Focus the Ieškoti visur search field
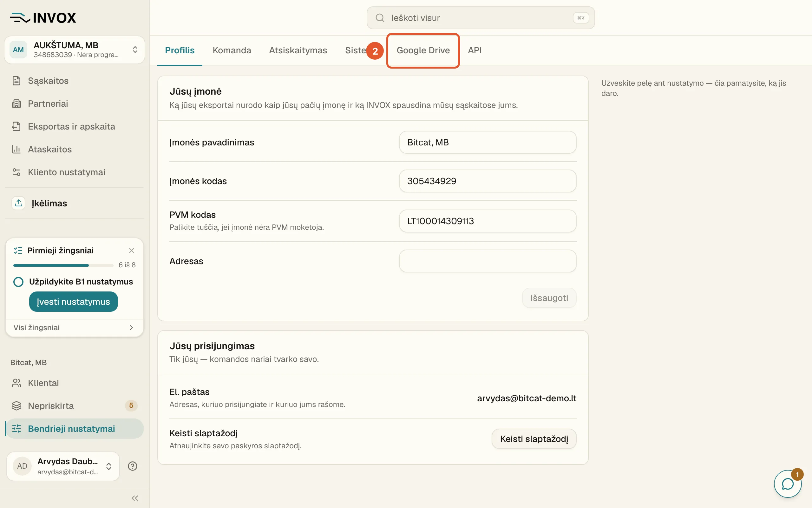812x508 pixels. pyautogui.click(x=481, y=18)
